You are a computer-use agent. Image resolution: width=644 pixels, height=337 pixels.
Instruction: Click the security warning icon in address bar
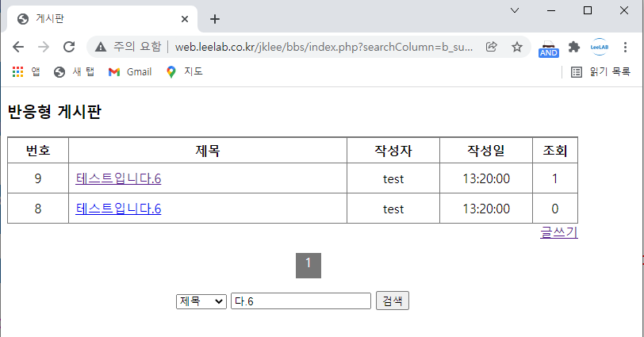pyautogui.click(x=101, y=47)
